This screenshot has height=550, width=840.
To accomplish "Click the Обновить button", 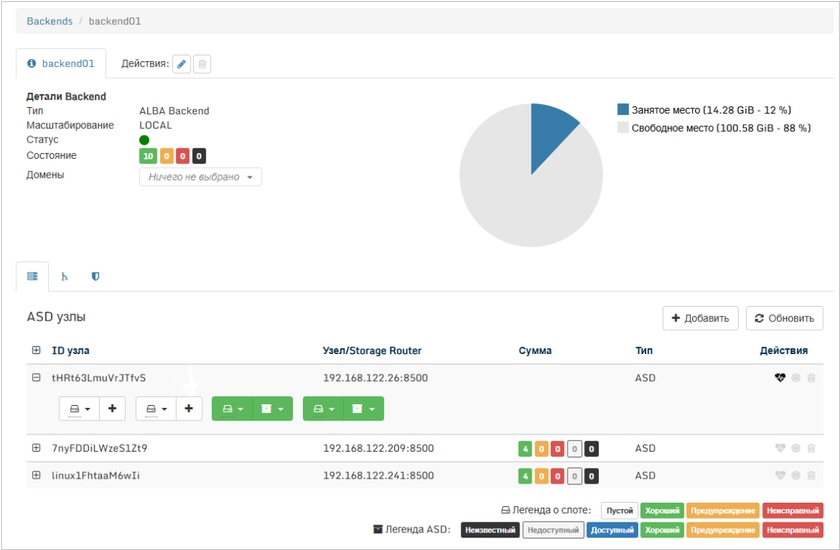I will tap(784, 318).
